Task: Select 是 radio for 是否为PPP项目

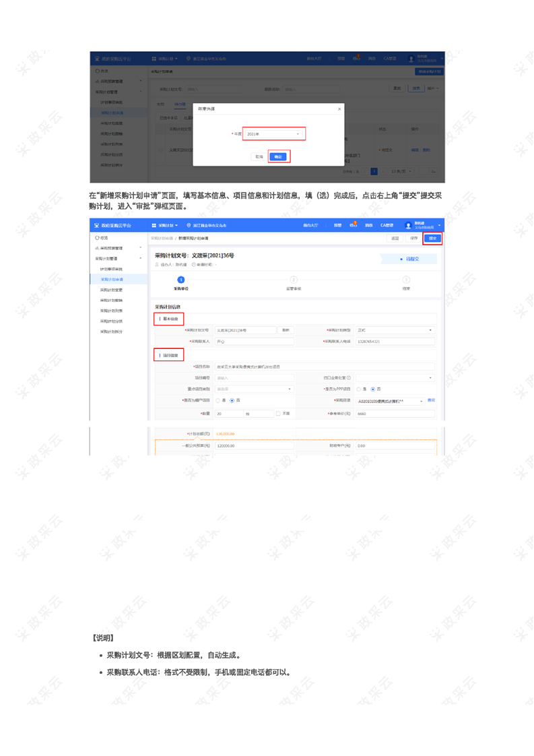Action: pos(358,389)
